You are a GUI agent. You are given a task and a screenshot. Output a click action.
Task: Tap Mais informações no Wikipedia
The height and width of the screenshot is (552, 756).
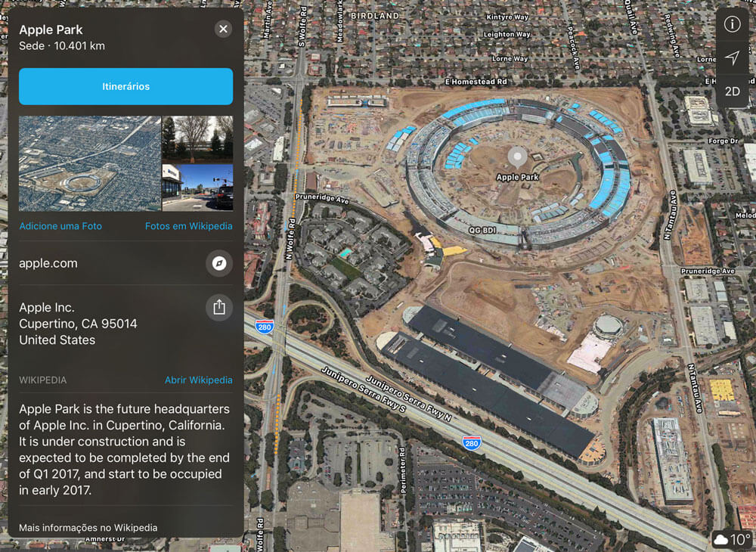(88, 527)
